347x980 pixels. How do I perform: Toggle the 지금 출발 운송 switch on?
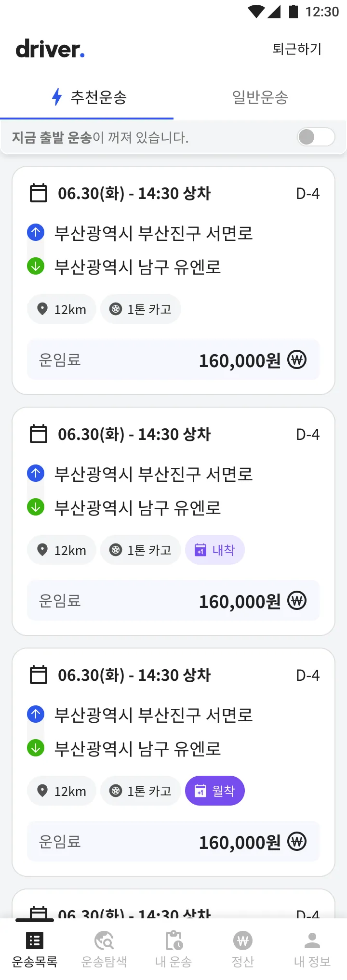(x=316, y=137)
